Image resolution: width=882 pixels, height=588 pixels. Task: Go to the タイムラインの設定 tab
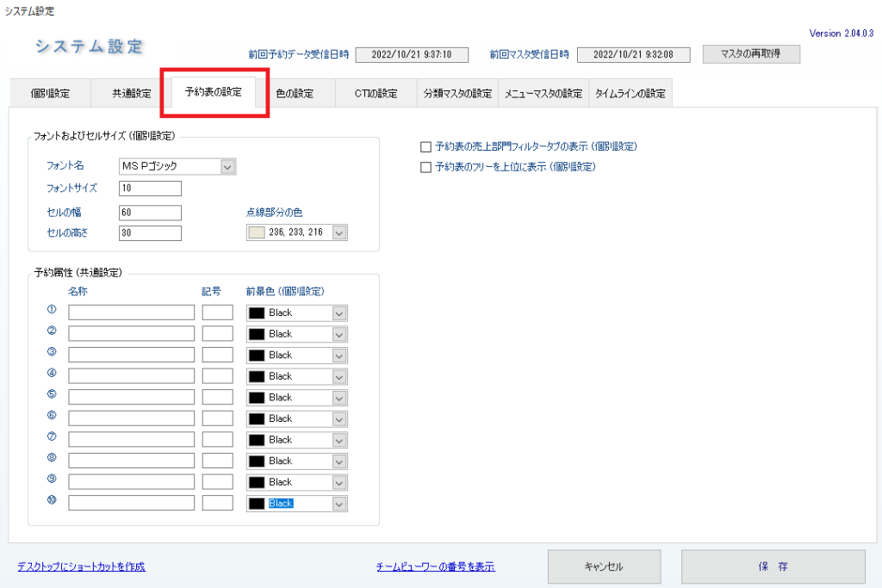[630, 94]
